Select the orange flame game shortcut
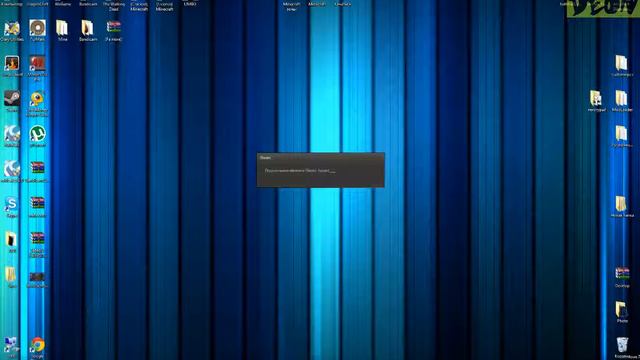The width and height of the screenshot is (640, 360). (12, 65)
